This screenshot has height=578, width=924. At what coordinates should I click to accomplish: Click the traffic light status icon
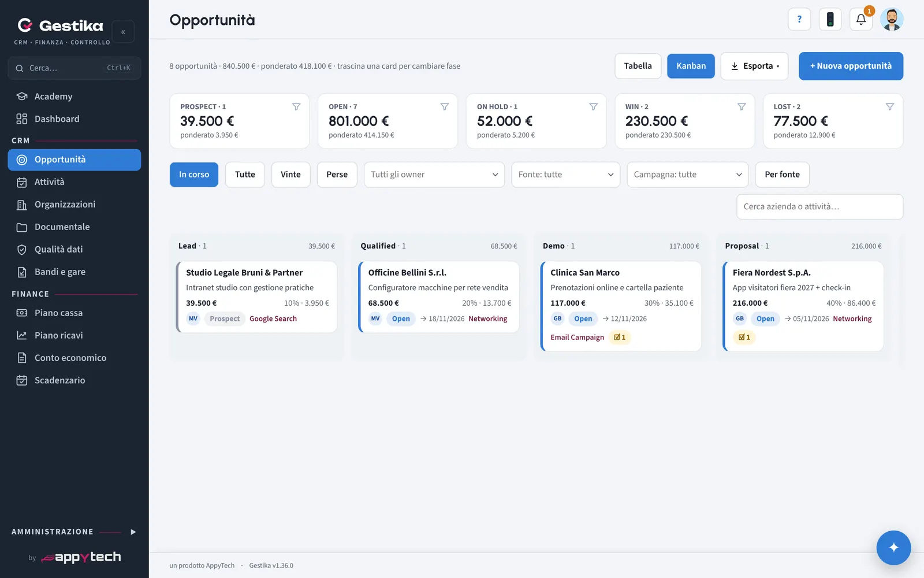(830, 19)
